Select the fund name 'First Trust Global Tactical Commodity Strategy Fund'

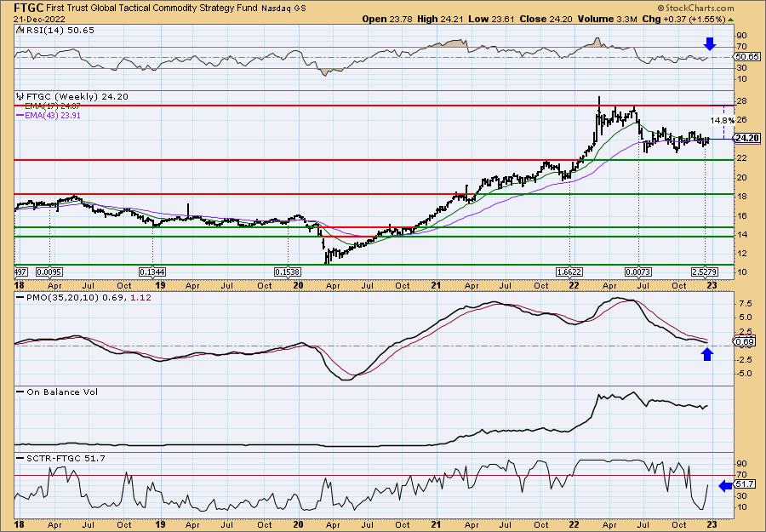pyautogui.click(x=152, y=9)
